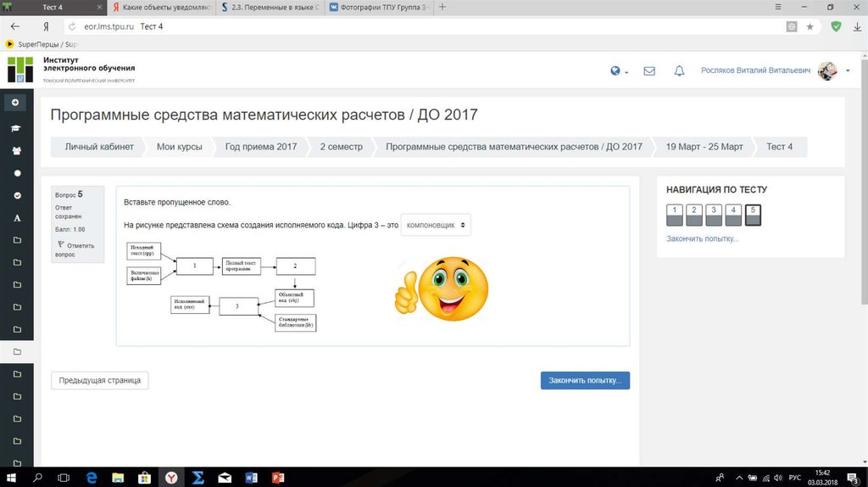This screenshot has height=487, width=868.
Task: Click 'Закончить попытку...' blue button
Action: (x=585, y=381)
